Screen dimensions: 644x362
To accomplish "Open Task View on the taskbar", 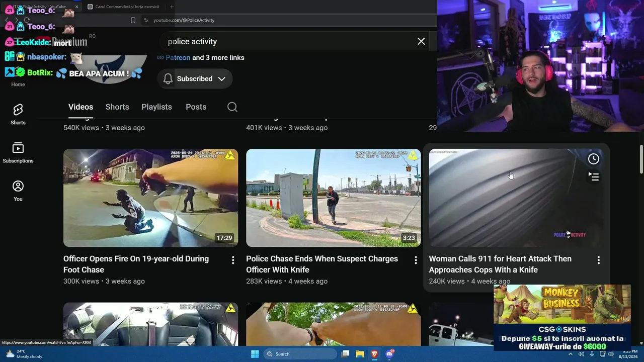I will [x=345, y=354].
